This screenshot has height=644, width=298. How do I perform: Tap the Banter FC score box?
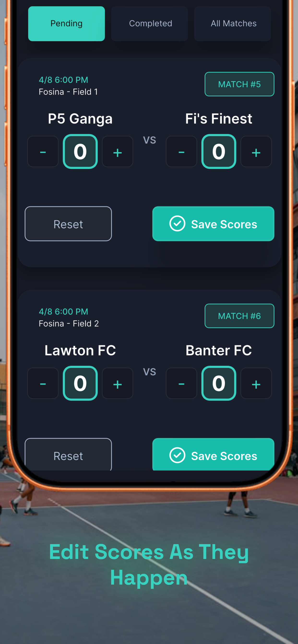point(219,383)
